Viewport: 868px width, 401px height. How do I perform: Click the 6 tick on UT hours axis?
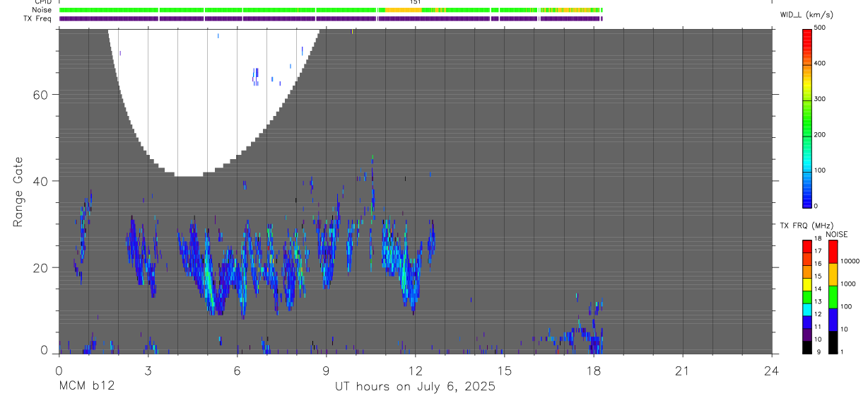coord(237,370)
